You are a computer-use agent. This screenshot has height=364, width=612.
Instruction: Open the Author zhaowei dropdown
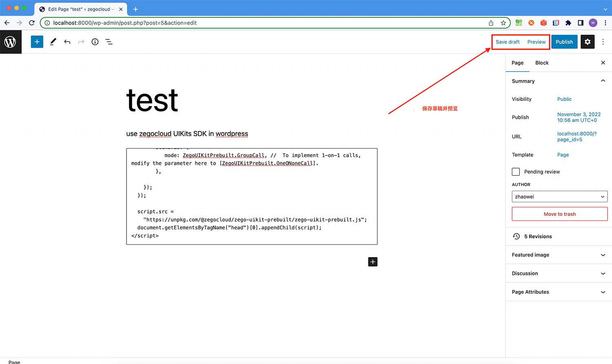559,197
